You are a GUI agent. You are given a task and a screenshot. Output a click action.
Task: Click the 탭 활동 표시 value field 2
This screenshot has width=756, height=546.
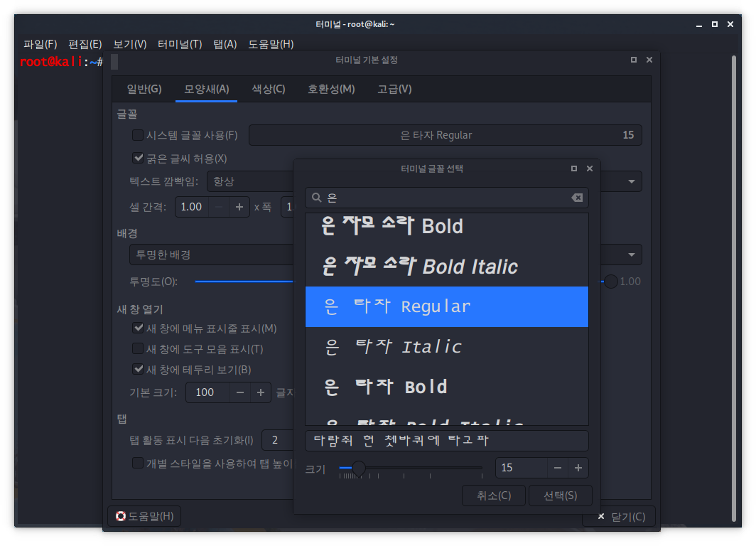point(278,440)
